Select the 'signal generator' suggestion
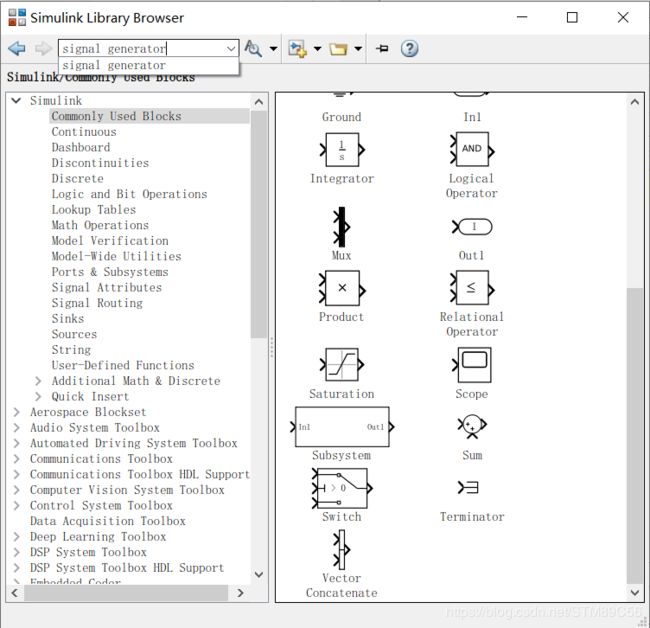Image resolution: width=650 pixels, height=628 pixels. pyautogui.click(x=149, y=65)
